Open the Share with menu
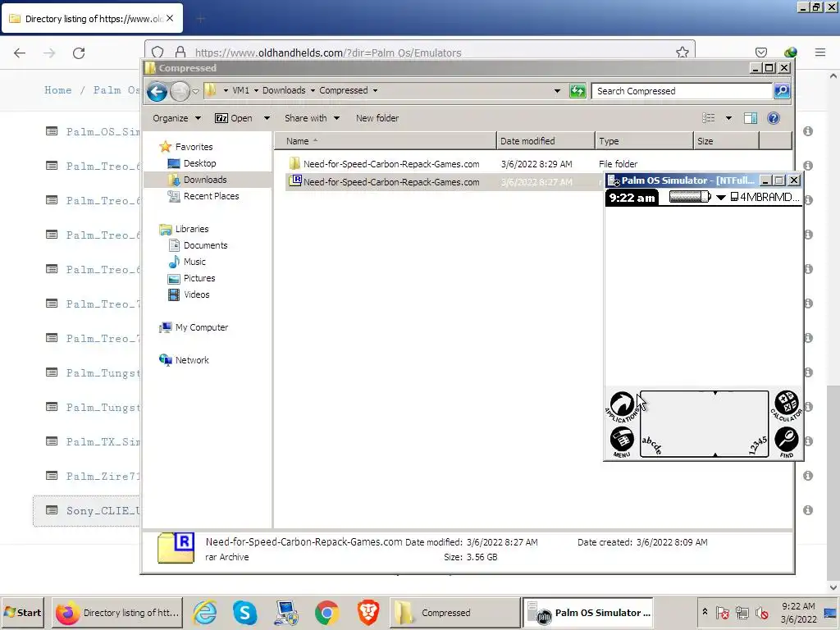Viewport: 840px width, 630px height. point(311,118)
